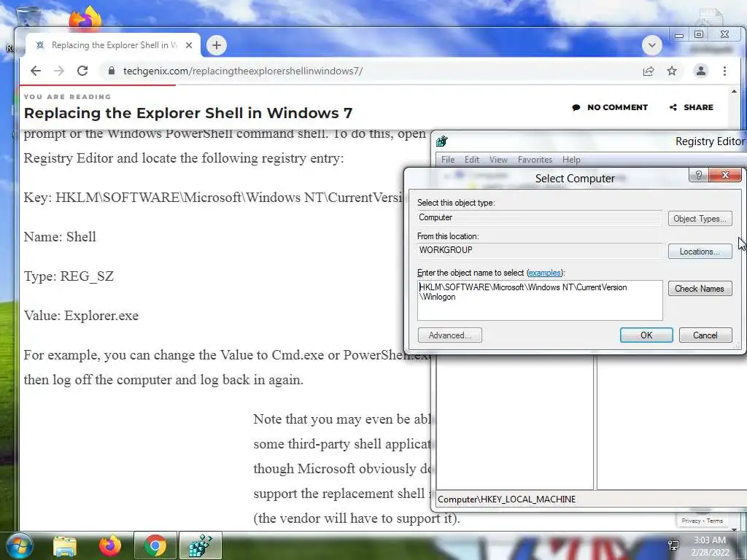
Task: Open the Chrome three-dot menu
Action: (x=724, y=71)
